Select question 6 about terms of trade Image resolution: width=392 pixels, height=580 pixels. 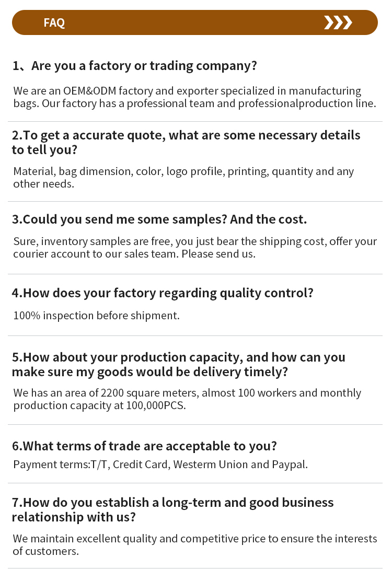144,446
